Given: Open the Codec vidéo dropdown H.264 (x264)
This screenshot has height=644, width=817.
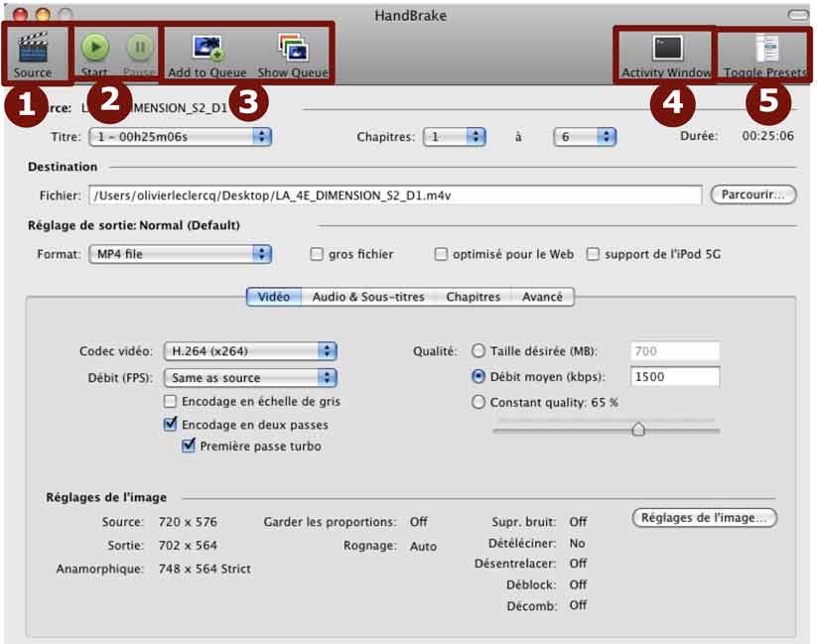Looking at the screenshot, I should pos(250,351).
